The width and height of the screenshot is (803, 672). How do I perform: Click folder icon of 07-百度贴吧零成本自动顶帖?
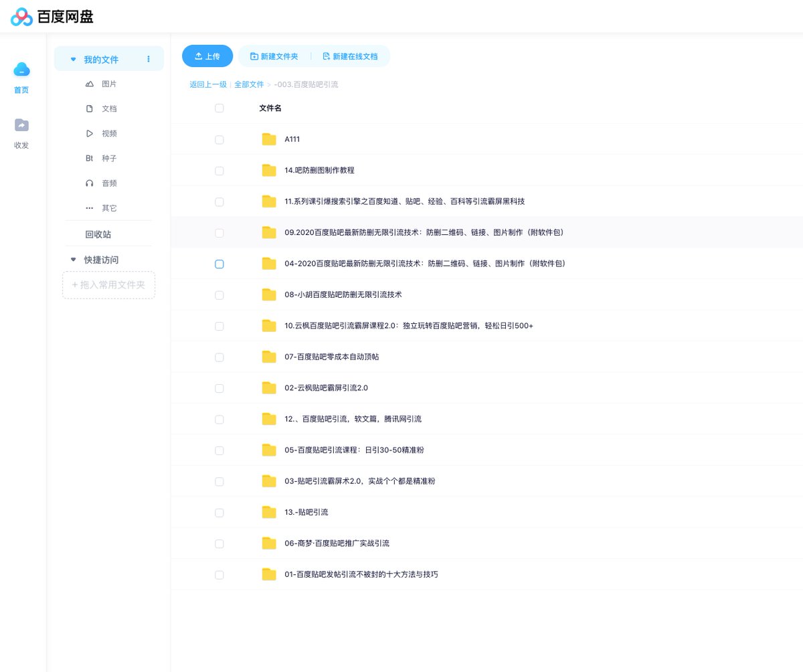[x=269, y=357]
